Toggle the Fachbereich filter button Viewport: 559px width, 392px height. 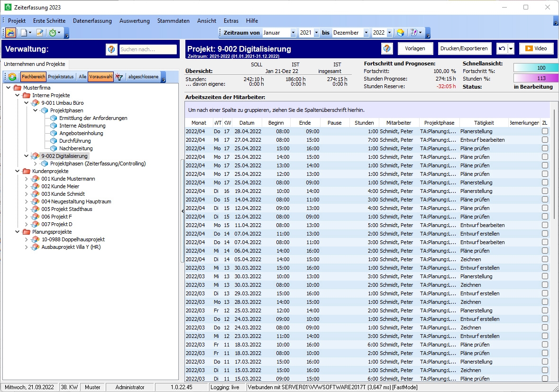(x=33, y=77)
